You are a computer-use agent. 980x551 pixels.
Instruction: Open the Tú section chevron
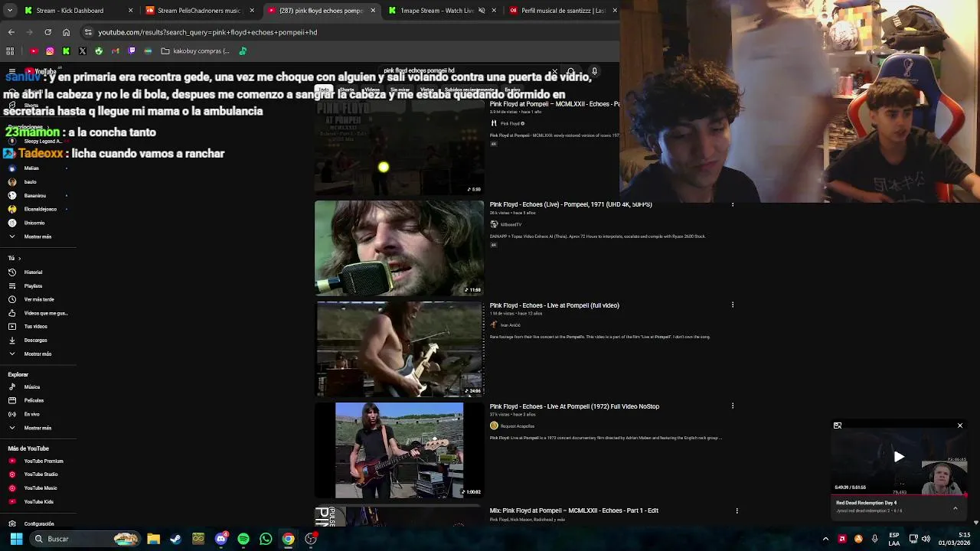point(19,259)
